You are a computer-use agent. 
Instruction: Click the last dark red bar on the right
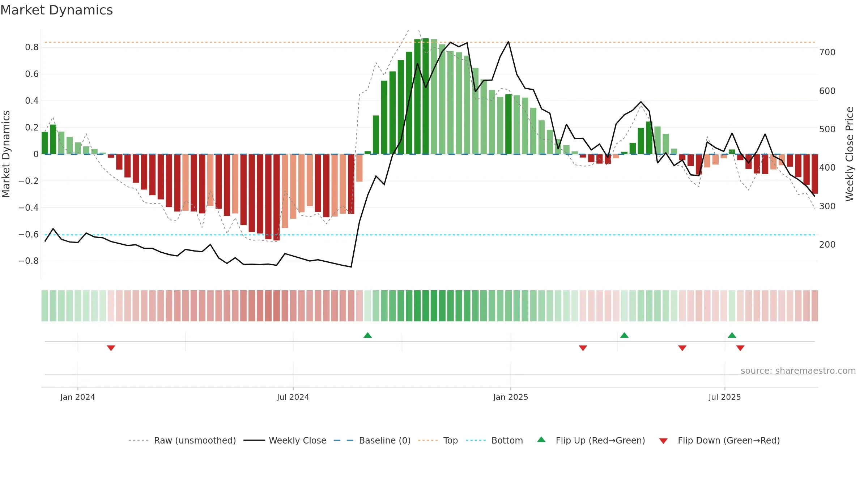(815, 174)
